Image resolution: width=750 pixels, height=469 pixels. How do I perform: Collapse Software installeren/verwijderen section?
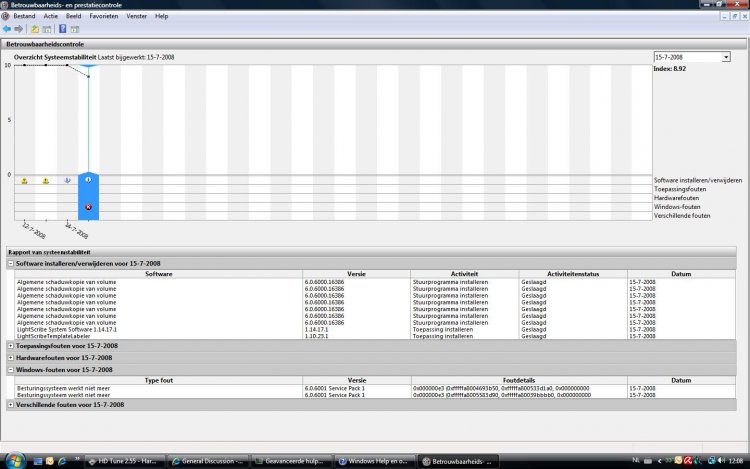coord(11,263)
